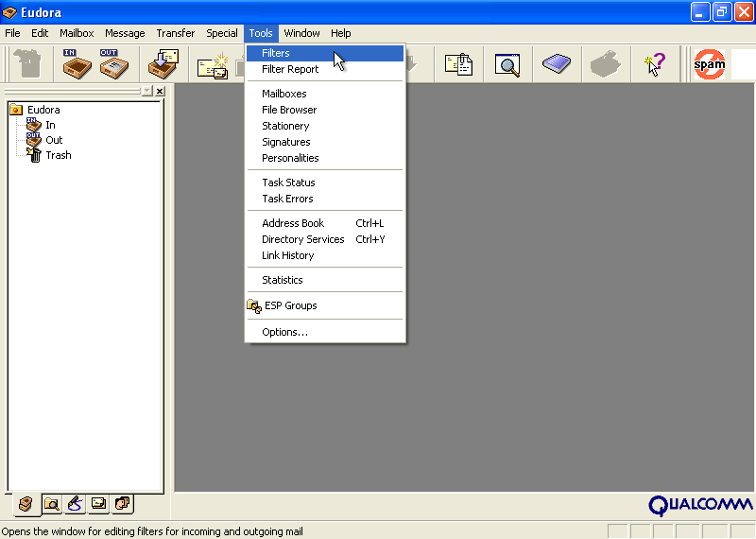
Task: Open the Transfer menu
Action: tap(176, 33)
